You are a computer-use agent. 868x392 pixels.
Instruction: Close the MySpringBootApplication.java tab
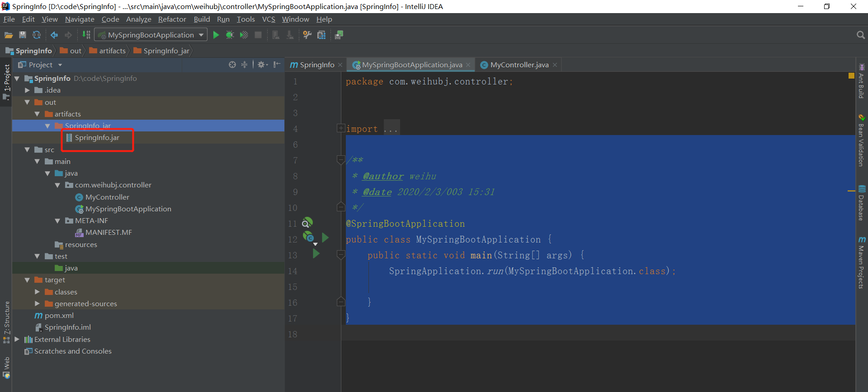click(468, 65)
